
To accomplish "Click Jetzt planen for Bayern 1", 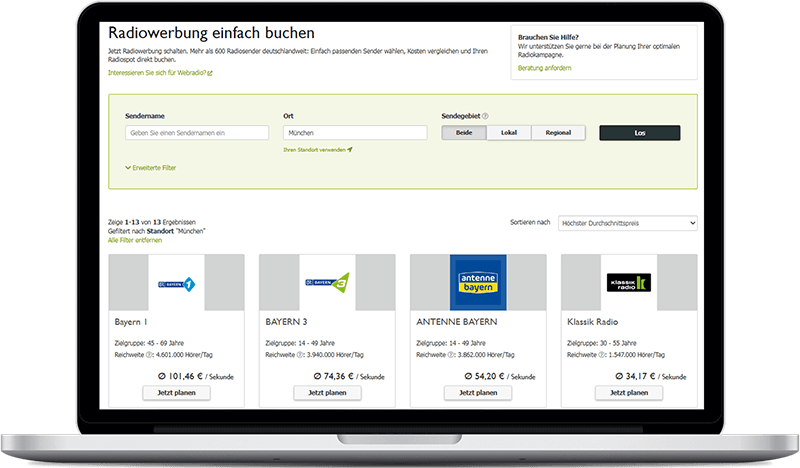I will tap(176, 393).
